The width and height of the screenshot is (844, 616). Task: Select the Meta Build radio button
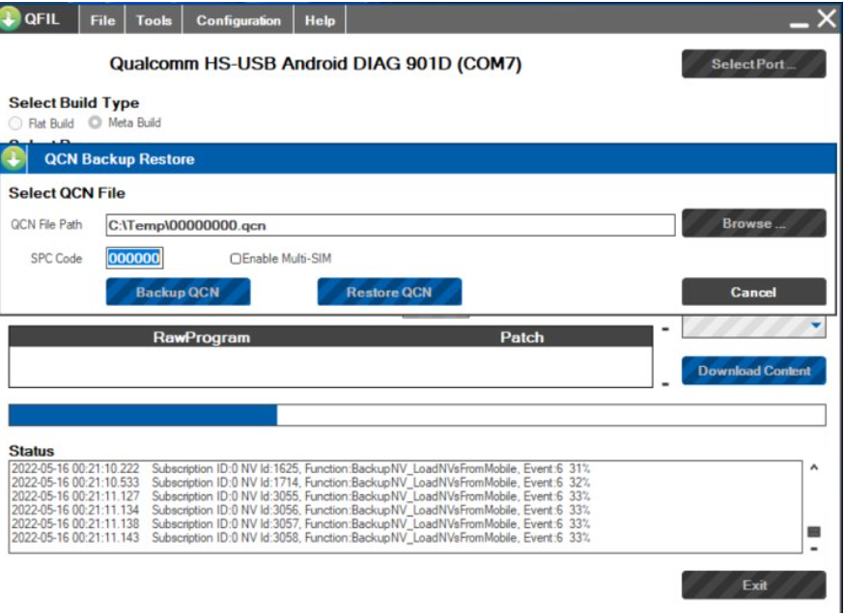pyautogui.click(x=96, y=123)
